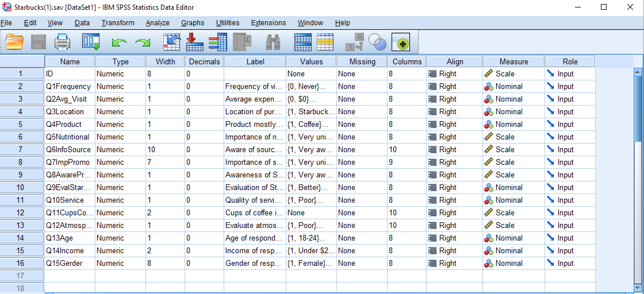Screen dimensions: 644x294
Task: Click the Columns cell for Q12Atmosp...
Action: point(407,225)
